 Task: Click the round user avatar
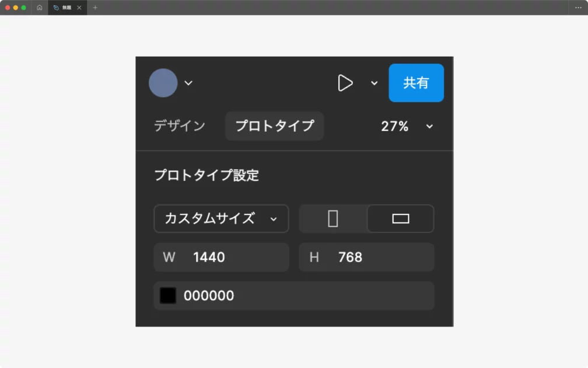click(163, 83)
